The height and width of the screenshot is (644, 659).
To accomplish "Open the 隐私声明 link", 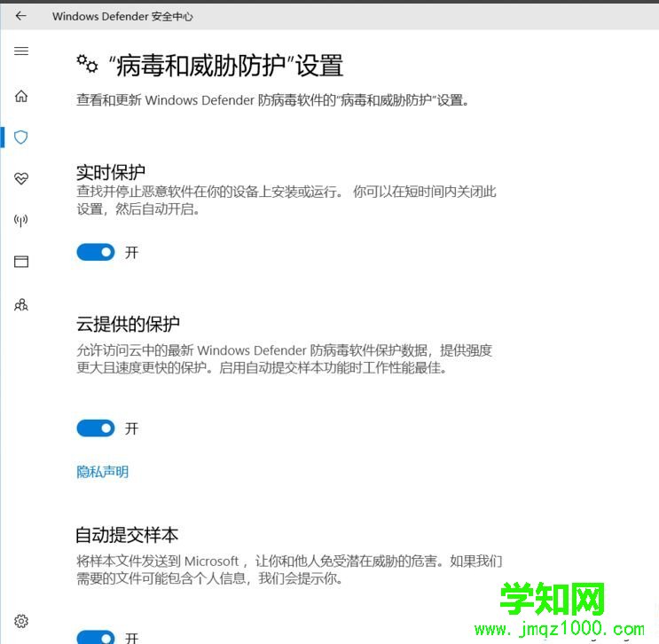I will 103,472.
